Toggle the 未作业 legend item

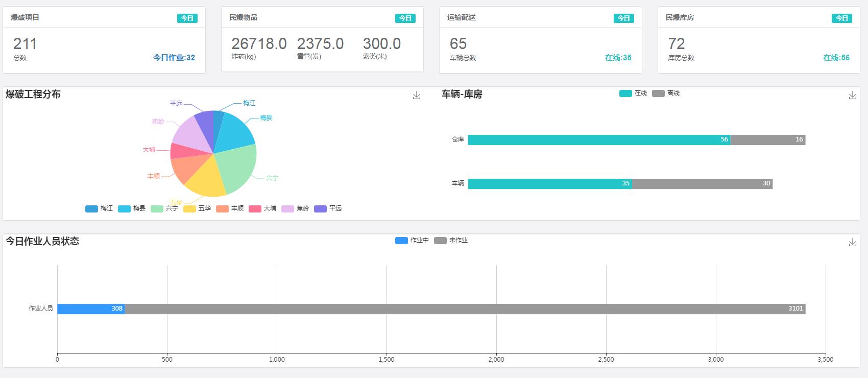coord(451,240)
